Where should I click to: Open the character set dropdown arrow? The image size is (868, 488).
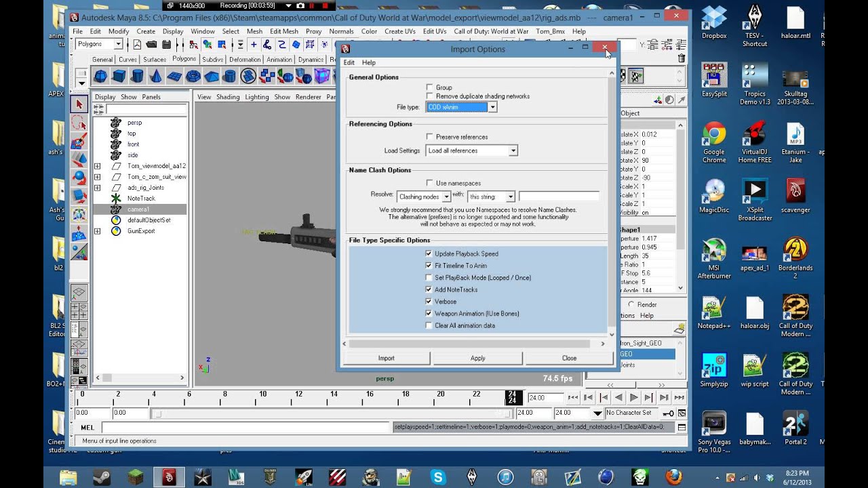[x=597, y=413]
